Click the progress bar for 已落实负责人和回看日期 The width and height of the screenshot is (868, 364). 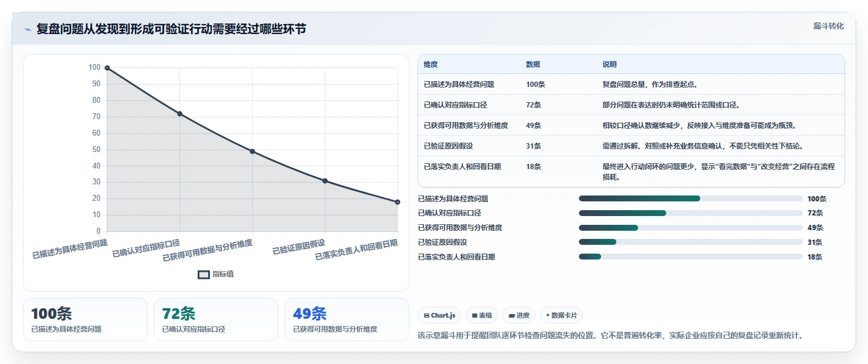(691, 257)
